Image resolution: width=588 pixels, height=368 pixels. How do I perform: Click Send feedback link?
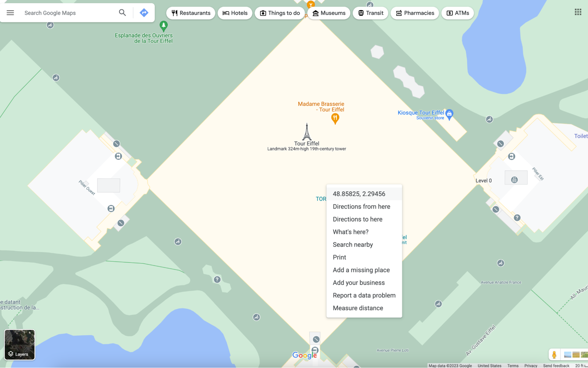[556, 366]
